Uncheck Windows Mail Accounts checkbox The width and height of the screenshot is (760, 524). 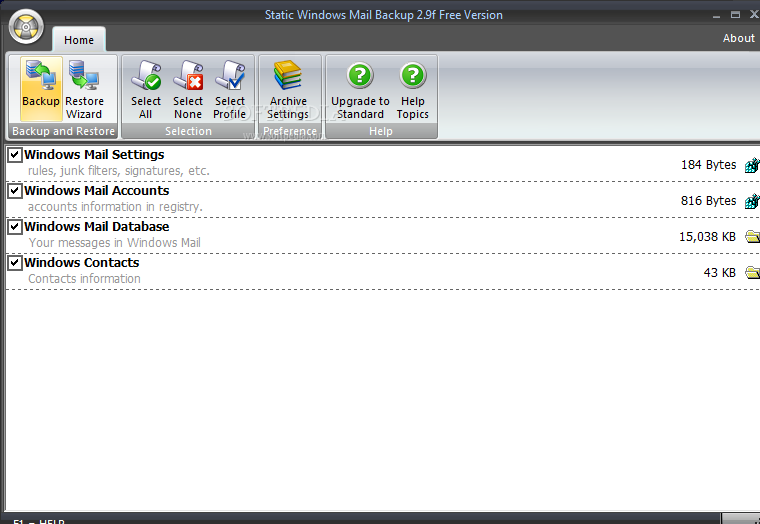[15, 191]
